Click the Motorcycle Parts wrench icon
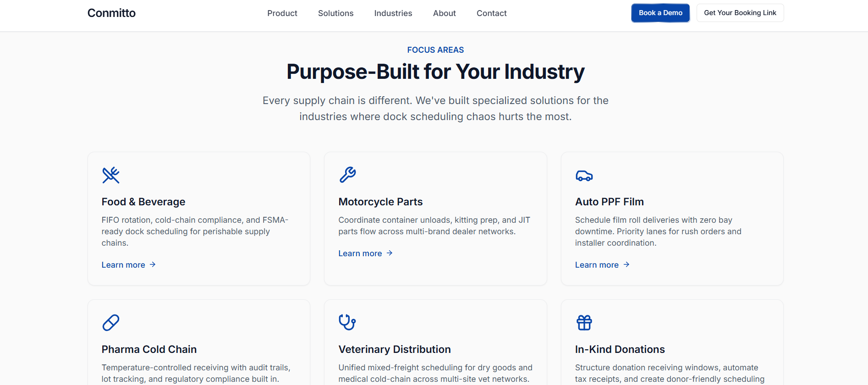 point(347,175)
